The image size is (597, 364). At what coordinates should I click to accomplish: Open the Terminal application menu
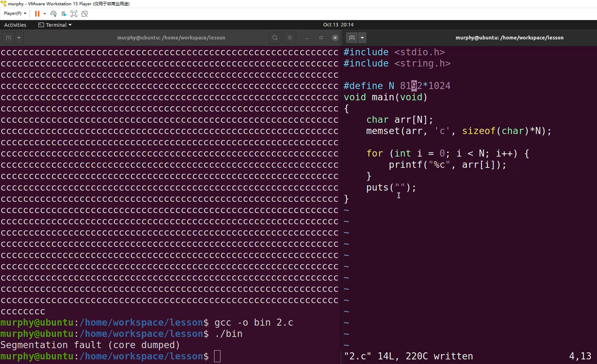[x=55, y=25]
